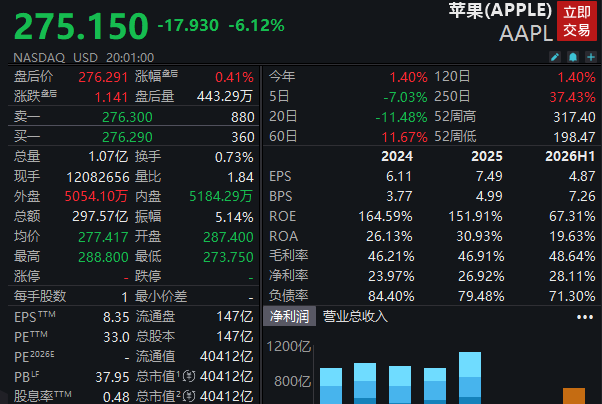The width and height of the screenshot is (602, 404).
Task: Click the AAPL ticker symbol
Action: click(x=526, y=33)
